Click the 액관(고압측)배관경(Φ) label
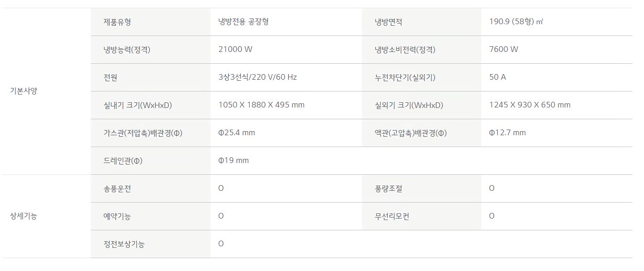 tap(411, 133)
